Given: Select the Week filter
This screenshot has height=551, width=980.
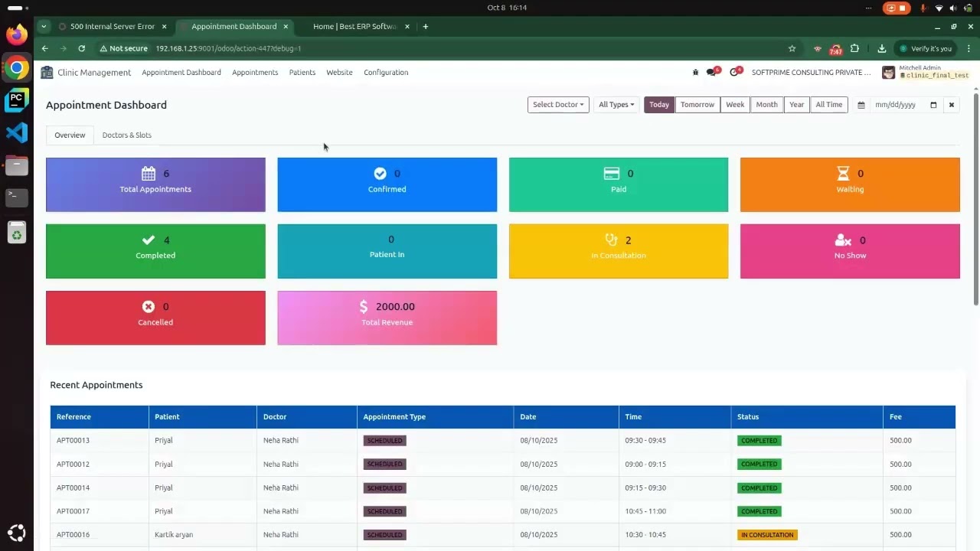Looking at the screenshot, I should tap(735, 105).
